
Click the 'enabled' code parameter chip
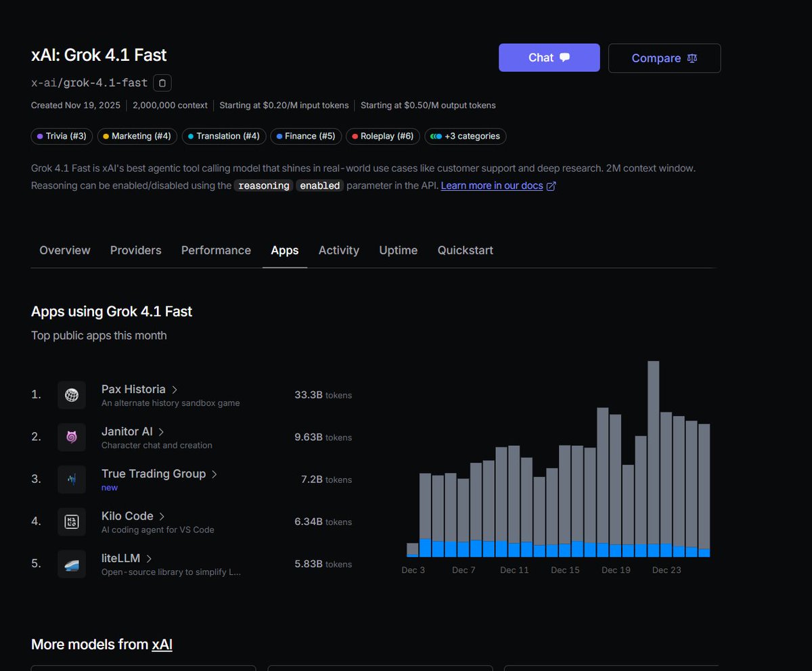[320, 185]
